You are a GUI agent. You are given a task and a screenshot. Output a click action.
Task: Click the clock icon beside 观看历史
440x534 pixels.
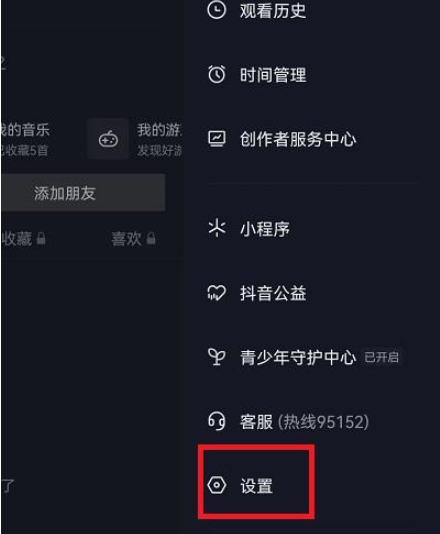point(216,10)
